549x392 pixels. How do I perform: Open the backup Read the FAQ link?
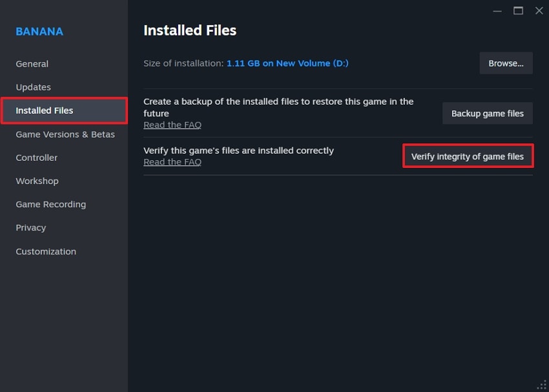(172, 124)
